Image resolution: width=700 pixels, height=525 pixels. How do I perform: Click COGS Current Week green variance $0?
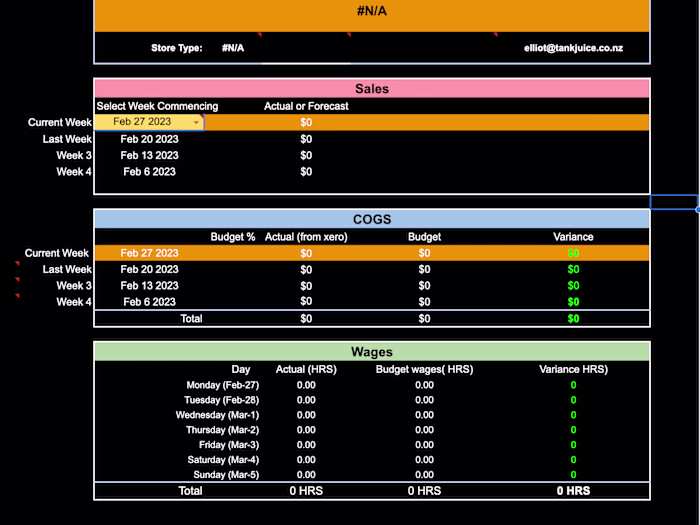tap(573, 253)
